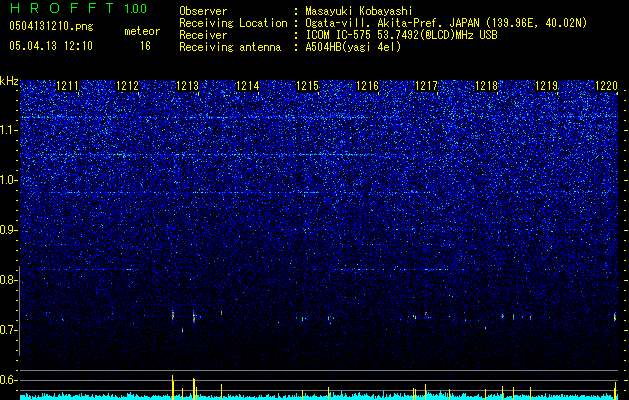Click the kHz axis unit label
Viewport: 629px width, 400px height.
(9, 81)
